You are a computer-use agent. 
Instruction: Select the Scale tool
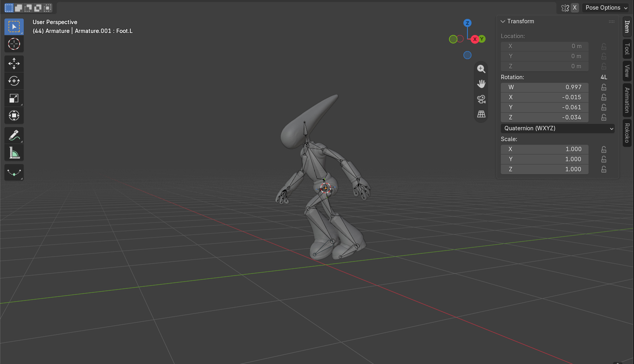[14, 98]
